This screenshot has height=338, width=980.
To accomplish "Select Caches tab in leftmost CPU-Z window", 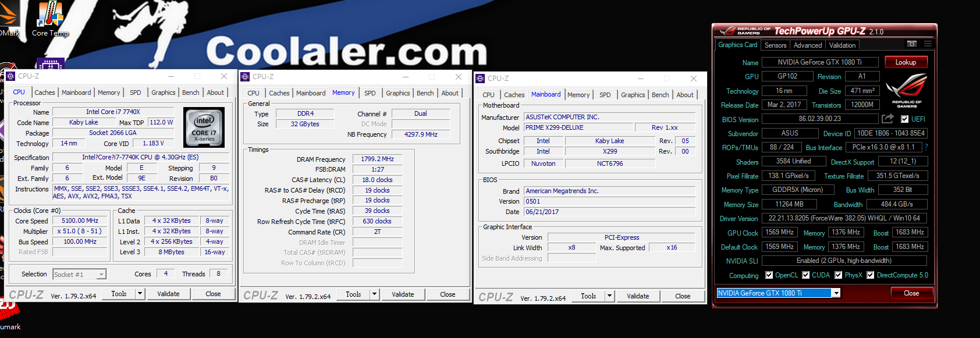I will pyautogui.click(x=45, y=92).
